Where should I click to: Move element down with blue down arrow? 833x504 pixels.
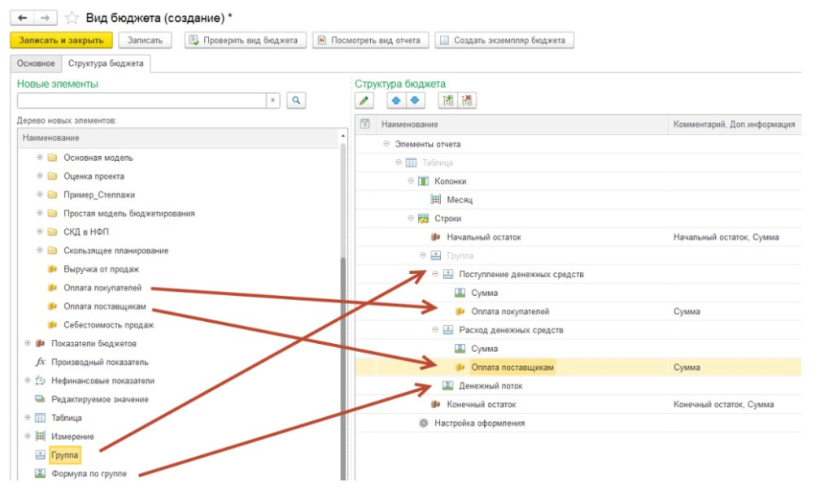(x=414, y=101)
